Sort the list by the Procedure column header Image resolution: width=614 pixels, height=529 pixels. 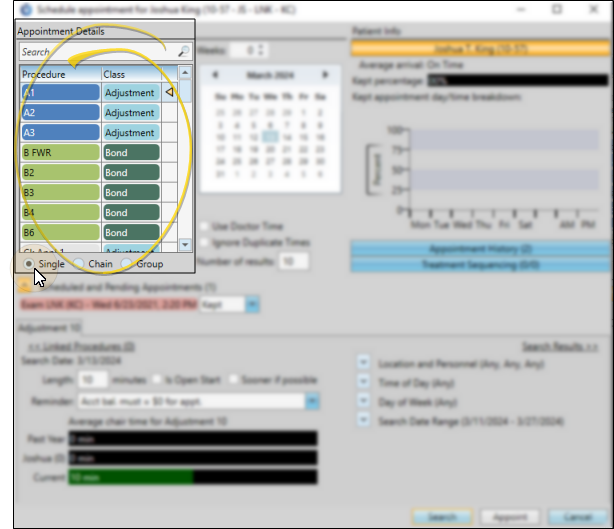(59, 74)
